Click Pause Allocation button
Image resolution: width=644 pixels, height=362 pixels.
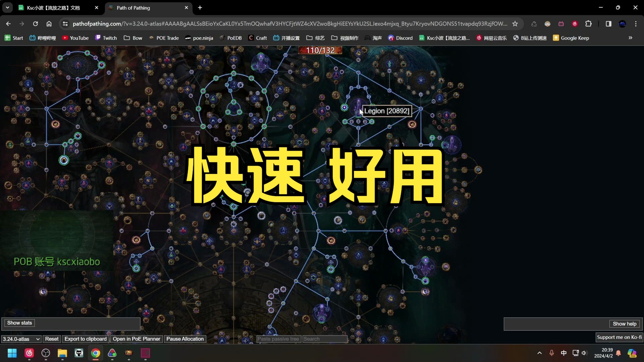point(185,339)
